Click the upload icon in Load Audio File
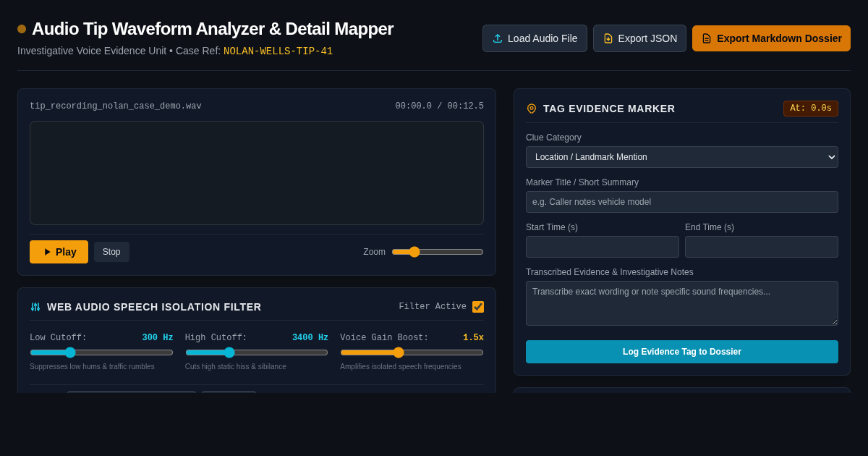Viewport: 868px width, 456px height. 498,38
